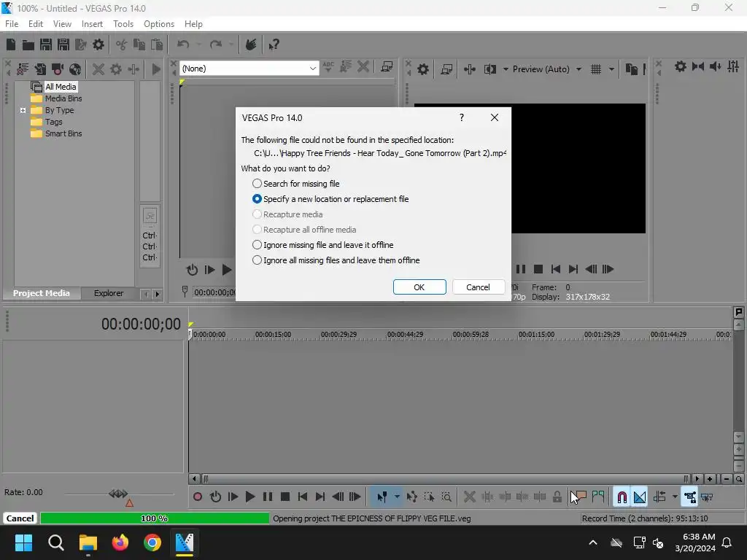This screenshot has width=747, height=560.
Task: Click the playback Rate slider handle
Action: (x=118, y=494)
